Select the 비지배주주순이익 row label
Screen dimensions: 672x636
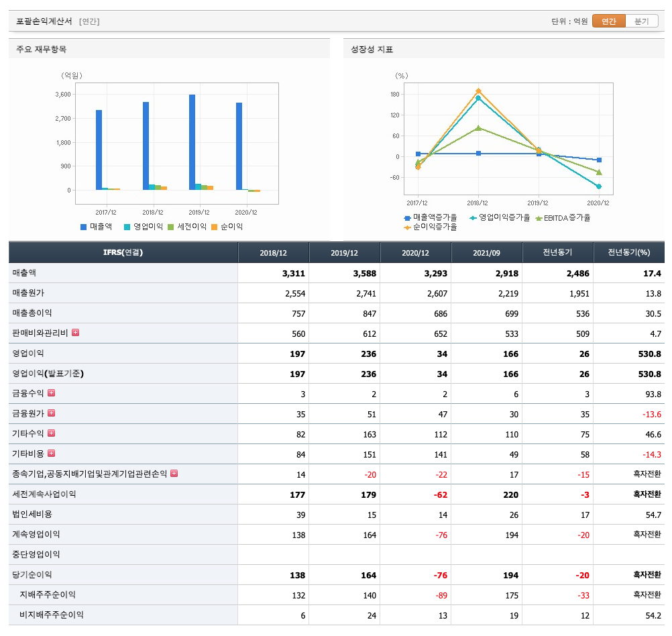52,615
